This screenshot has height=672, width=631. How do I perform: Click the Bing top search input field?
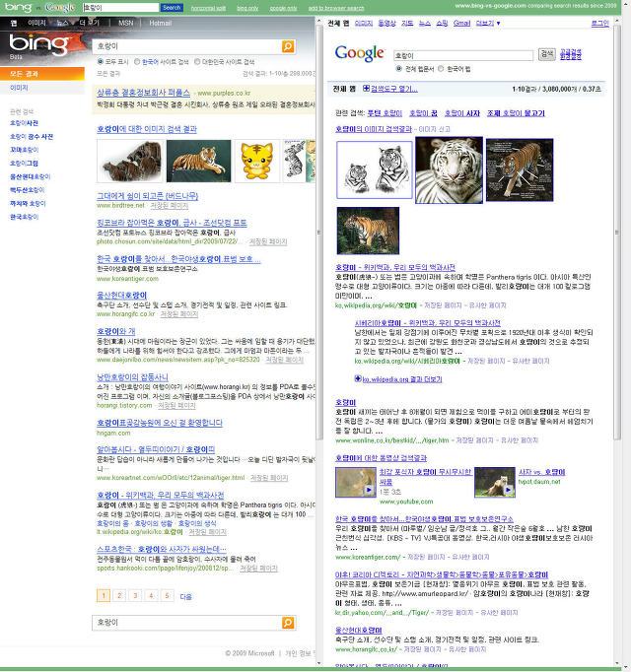click(187, 46)
